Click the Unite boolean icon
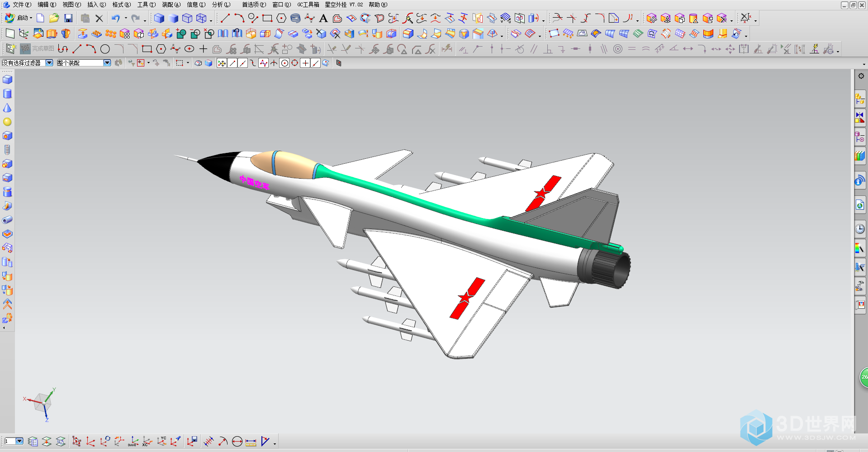Screen dimensions: 868x452 pos(181,33)
